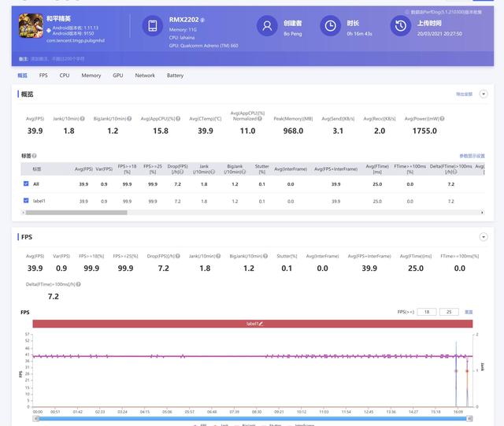Click help icon beside Avg(AppCPU)[%]
This screenshot has height=426, width=504.
(x=178, y=119)
